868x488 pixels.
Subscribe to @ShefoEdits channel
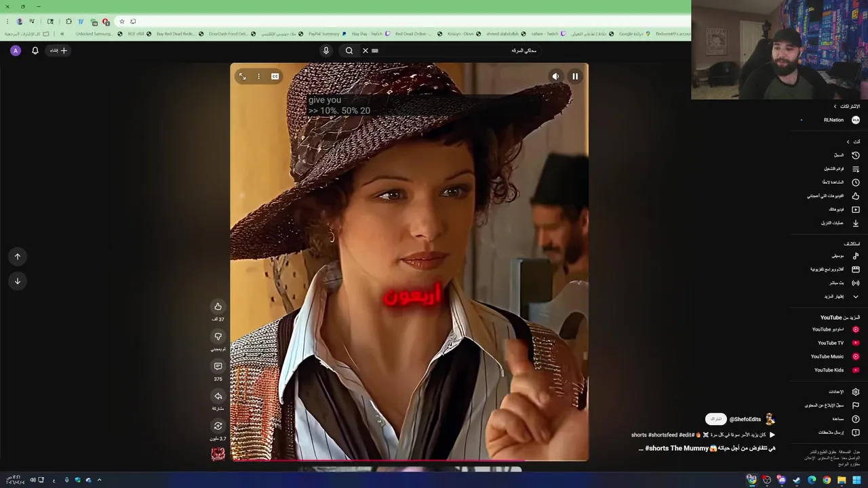point(715,419)
